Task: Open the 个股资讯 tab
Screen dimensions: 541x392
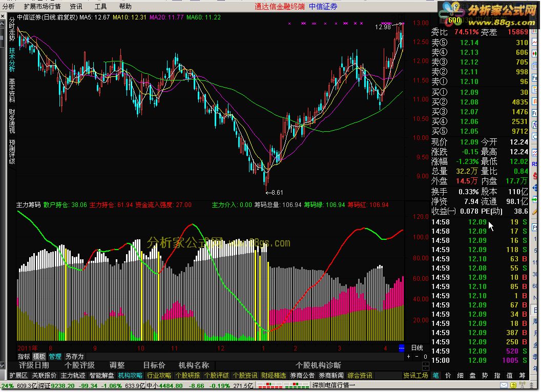Action: pyautogui.click(x=244, y=376)
